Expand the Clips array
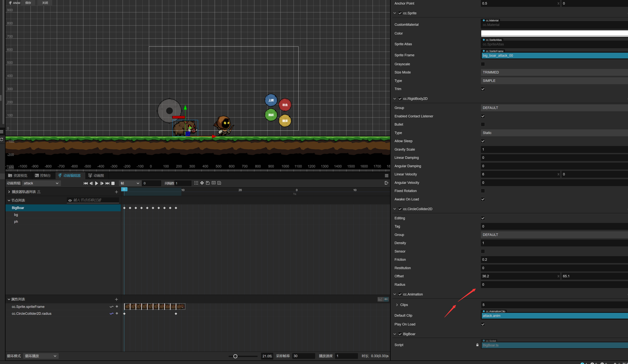This screenshot has height=364, width=628. pyautogui.click(x=397, y=305)
